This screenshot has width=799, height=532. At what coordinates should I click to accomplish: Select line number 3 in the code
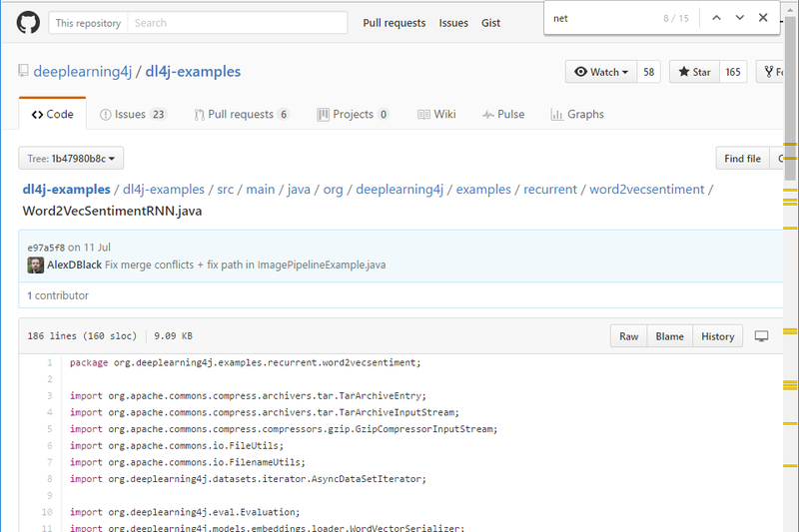click(x=49, y=395)
